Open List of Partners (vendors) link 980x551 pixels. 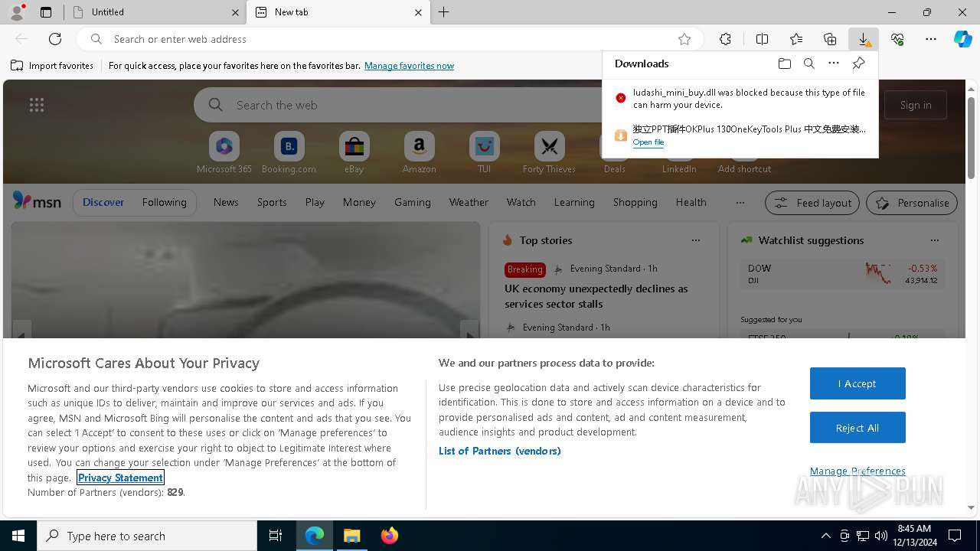pyautogui.click(x=500, y=451)
